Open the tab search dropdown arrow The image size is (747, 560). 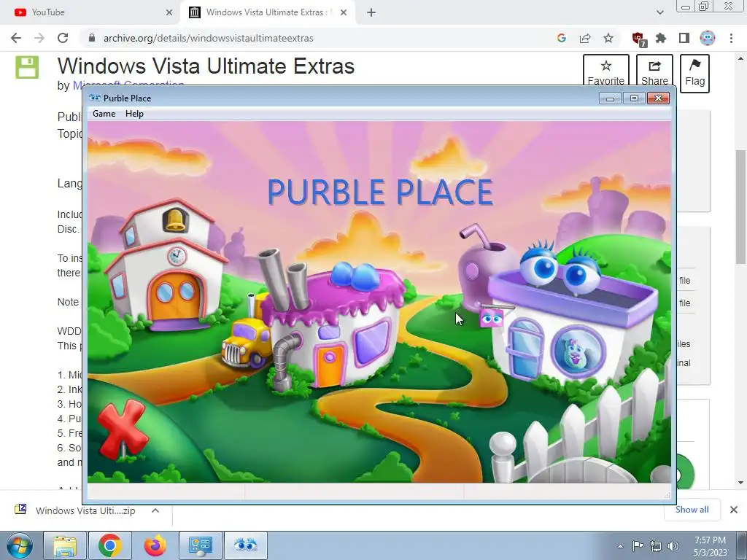tap(659, 12)
